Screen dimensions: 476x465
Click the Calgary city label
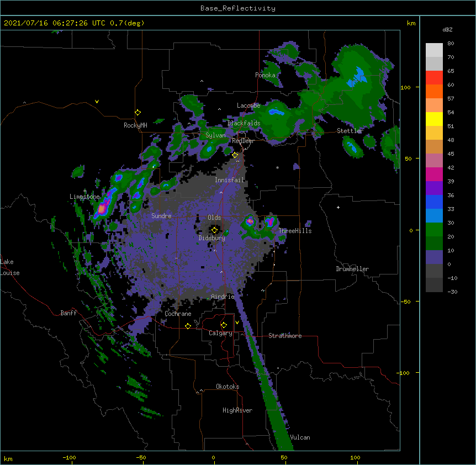[220, 333]
